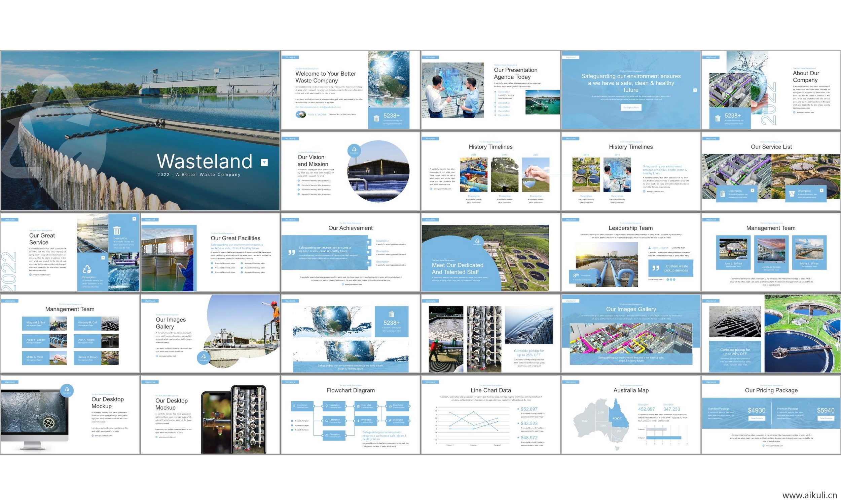The image size is (841, 504).
Task: Click quotation mark icon on Our Achievement slide
Action: pos(292,252)
